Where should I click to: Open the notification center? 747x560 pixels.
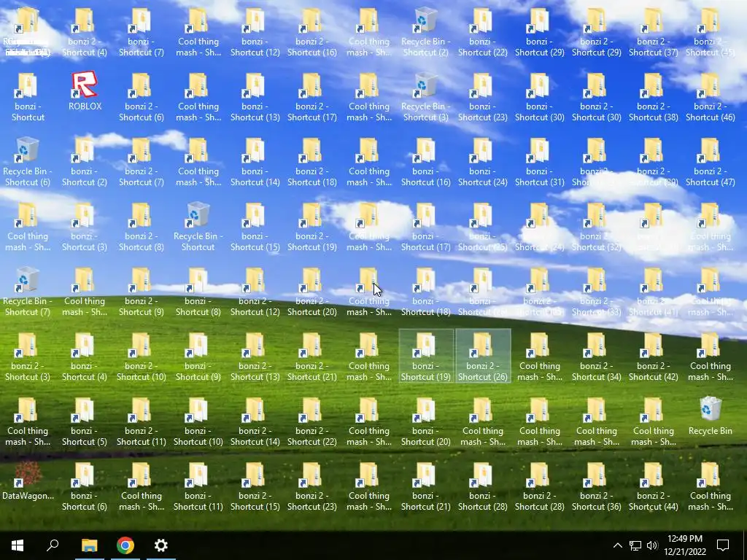[x=723, y=545]
